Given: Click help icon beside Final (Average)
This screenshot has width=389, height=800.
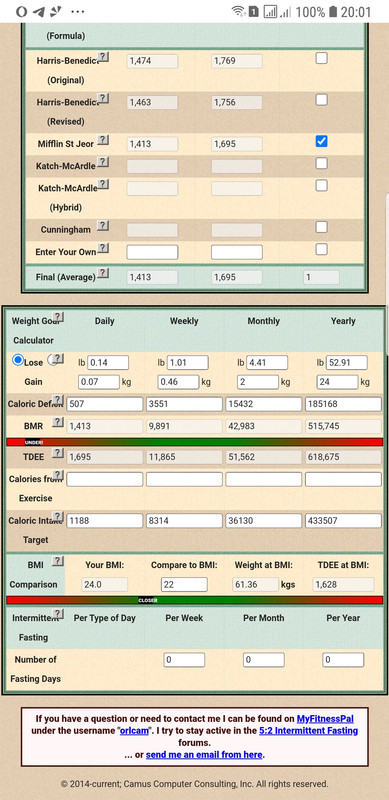Looking at the screenshot, I should click(x=104, y=273).
